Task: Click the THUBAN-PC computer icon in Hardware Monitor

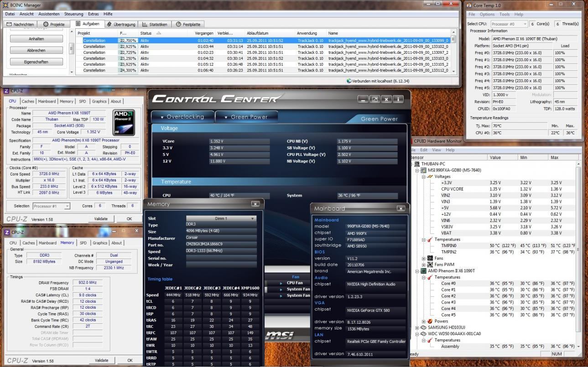Action: click(417, 164)
